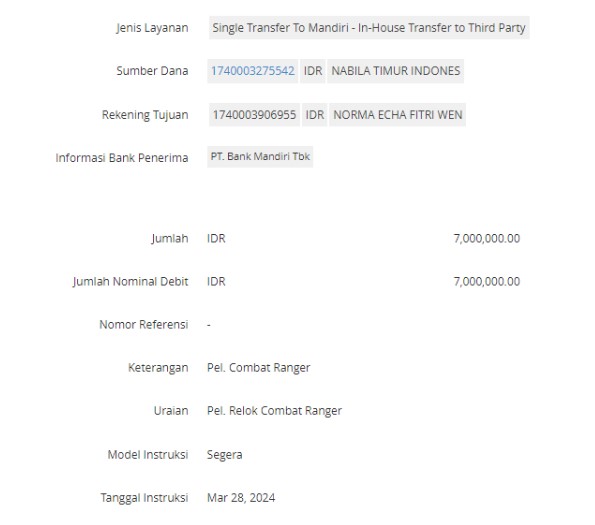
Task: Select the NORMA ECHA FITRI WEN recipient name
Action: pos(397,115)
